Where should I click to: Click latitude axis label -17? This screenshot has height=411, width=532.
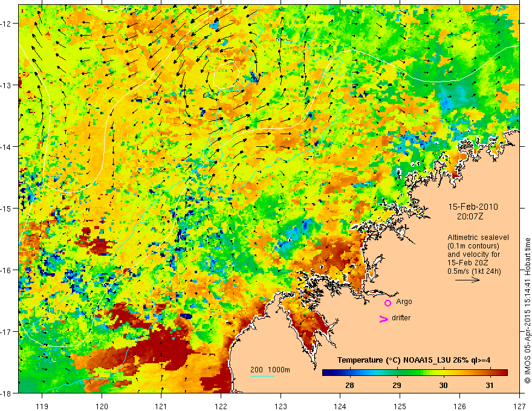(x=7, y=332)
